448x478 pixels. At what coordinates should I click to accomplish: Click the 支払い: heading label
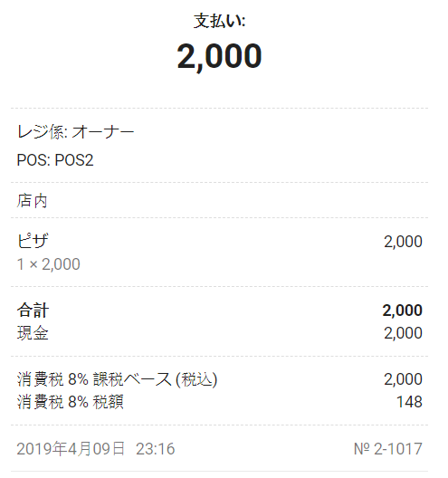(x=219, y=21)
